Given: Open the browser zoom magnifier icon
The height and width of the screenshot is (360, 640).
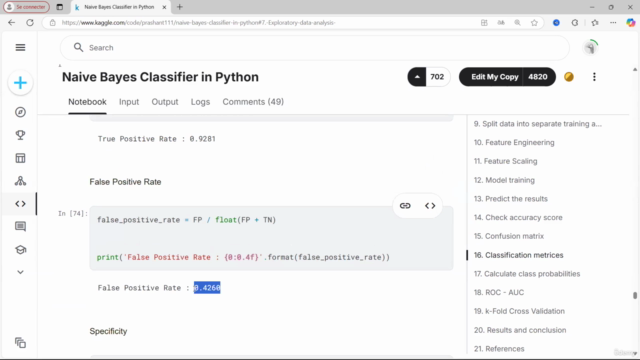Looking at the screenshot, I should (x=517, y=23).
